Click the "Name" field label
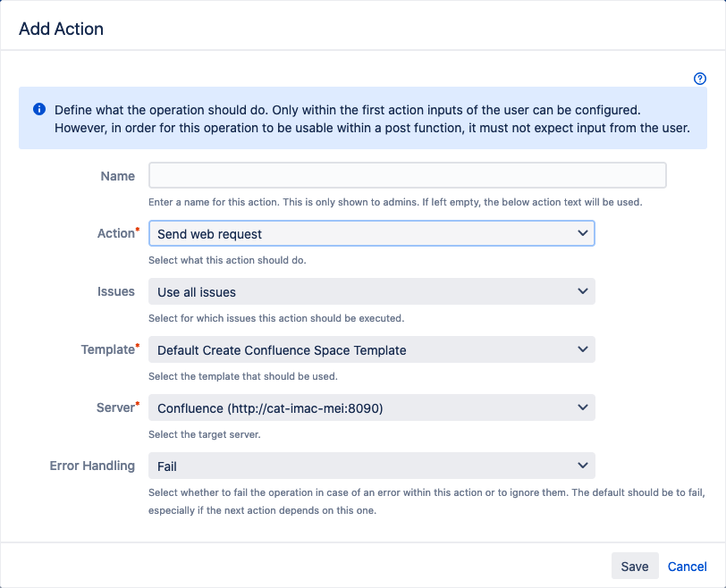This screenshot has width=726, height=588. pos(118,176)
